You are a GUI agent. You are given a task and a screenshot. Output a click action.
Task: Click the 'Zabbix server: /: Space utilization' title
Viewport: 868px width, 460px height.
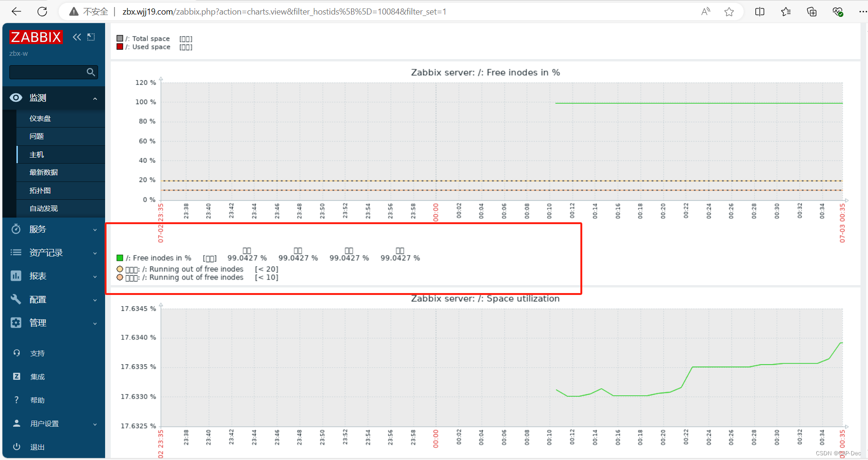[485, 299]
